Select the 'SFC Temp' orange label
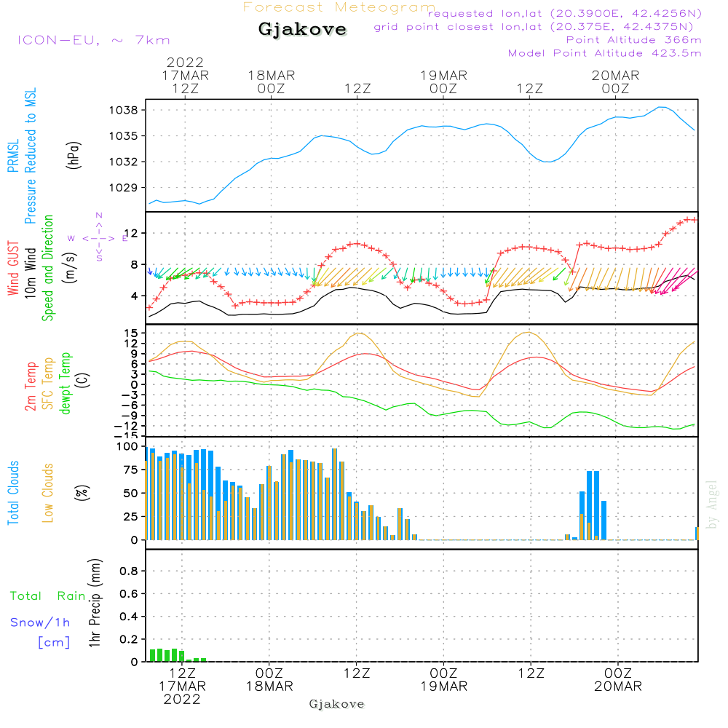Screen dimensions: 728x728 (x=47, y=384)
